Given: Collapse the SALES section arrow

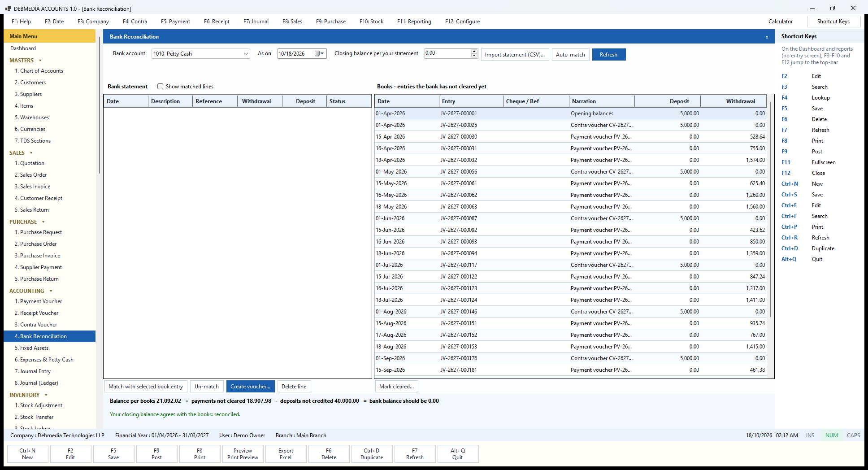Looking at the screenshot, I should 31,153.
